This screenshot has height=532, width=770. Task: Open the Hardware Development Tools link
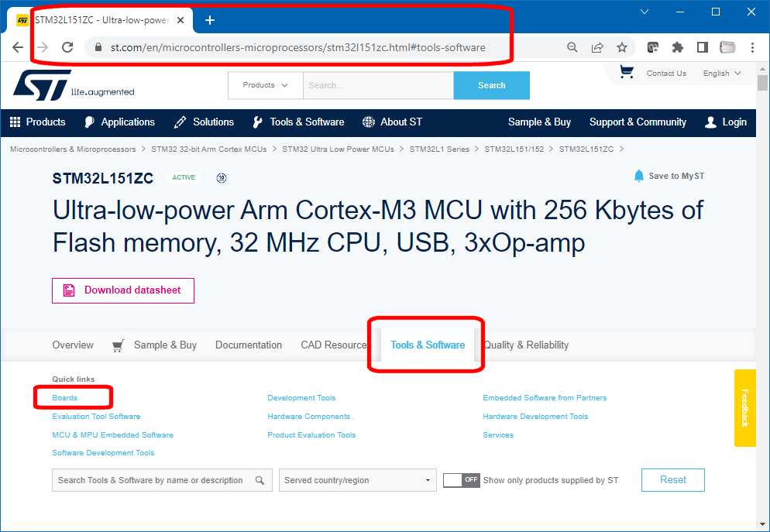[535, 416]
